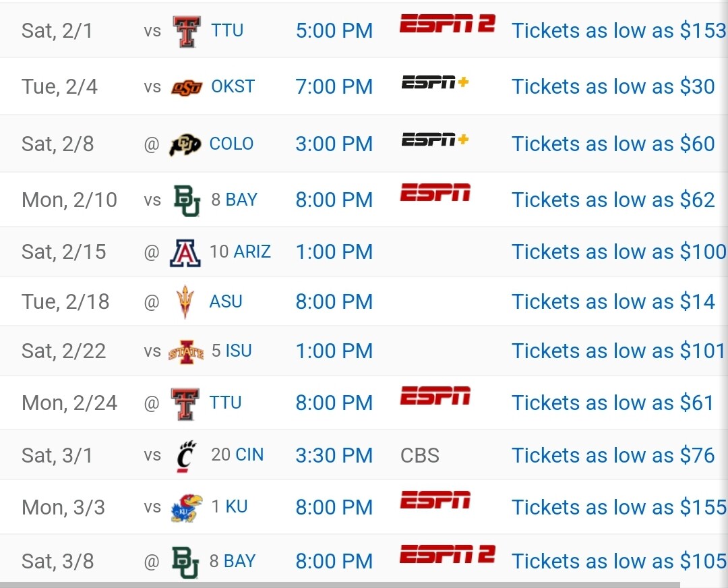
Task: Select the Iowa State Cyclones logo
Action: tap(186, 353)
